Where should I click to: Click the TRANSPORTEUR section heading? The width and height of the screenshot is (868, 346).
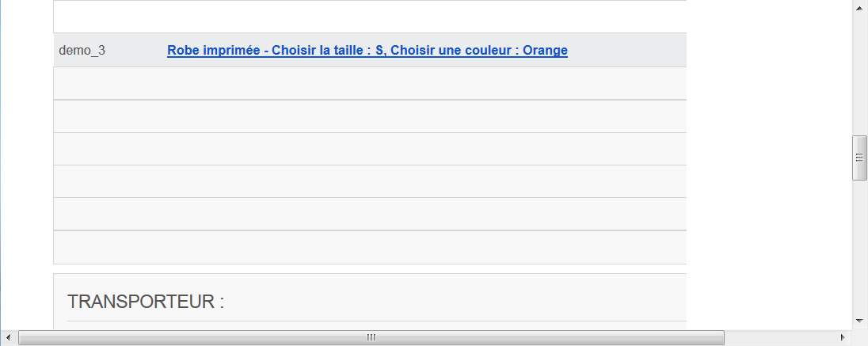tap(146, 302)
